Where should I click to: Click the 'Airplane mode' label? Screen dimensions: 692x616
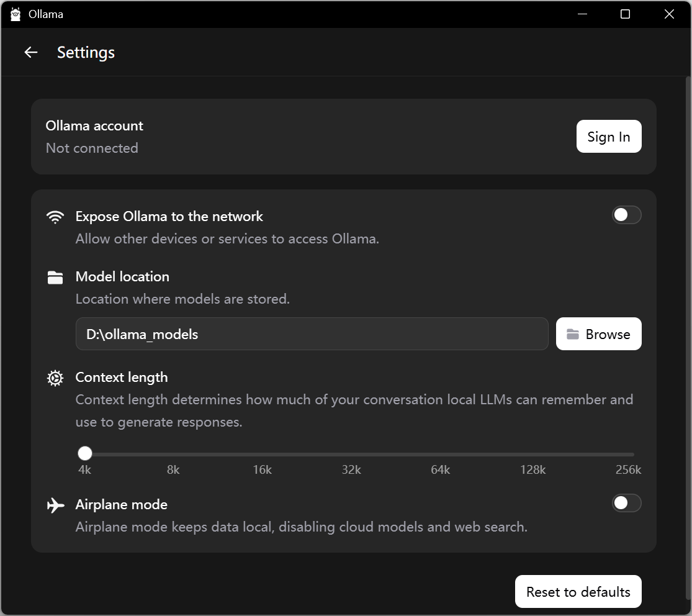(122, 504)
